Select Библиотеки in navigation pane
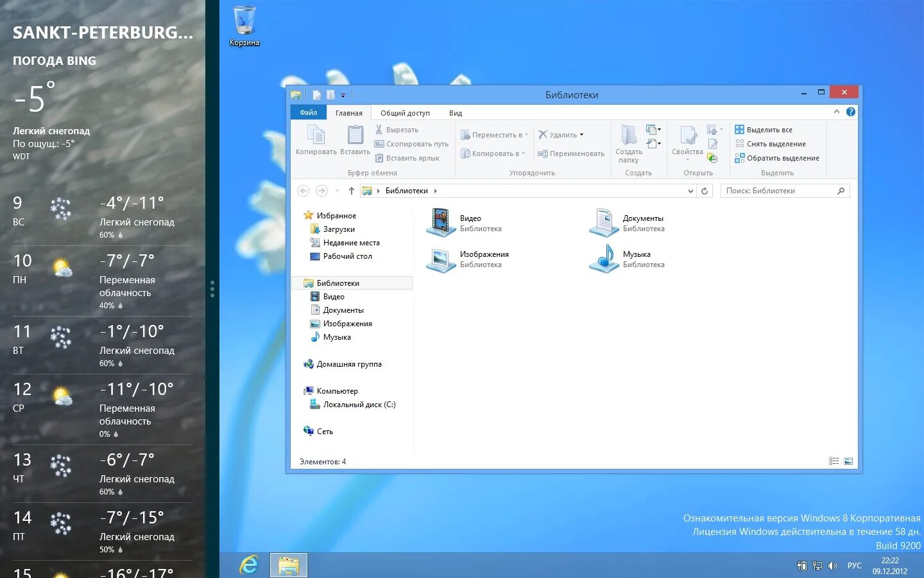 (x=352, y=283)
